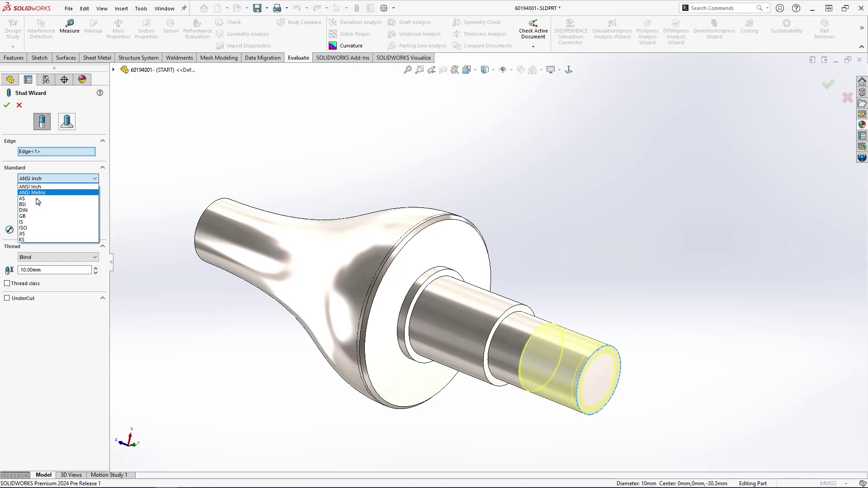868x488 pixels.
Task: Switch to the Sheet Metal tab
Action: point(97,57)
